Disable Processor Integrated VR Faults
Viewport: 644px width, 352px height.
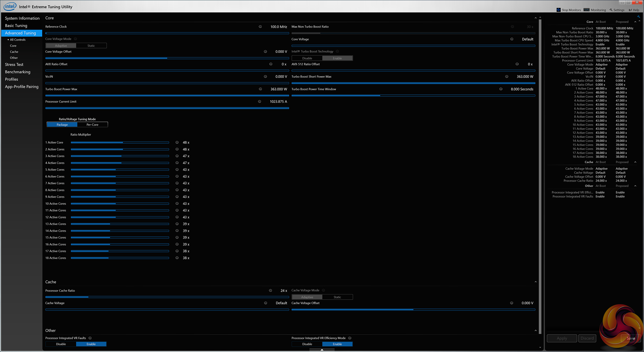61,344
